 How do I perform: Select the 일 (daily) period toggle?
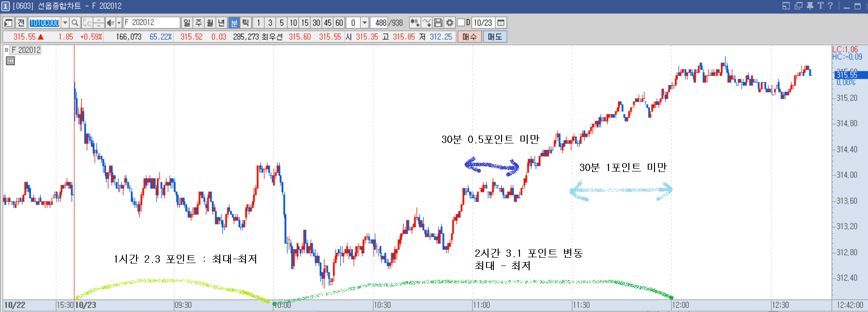pyautogui.click(x=187, y=23)
